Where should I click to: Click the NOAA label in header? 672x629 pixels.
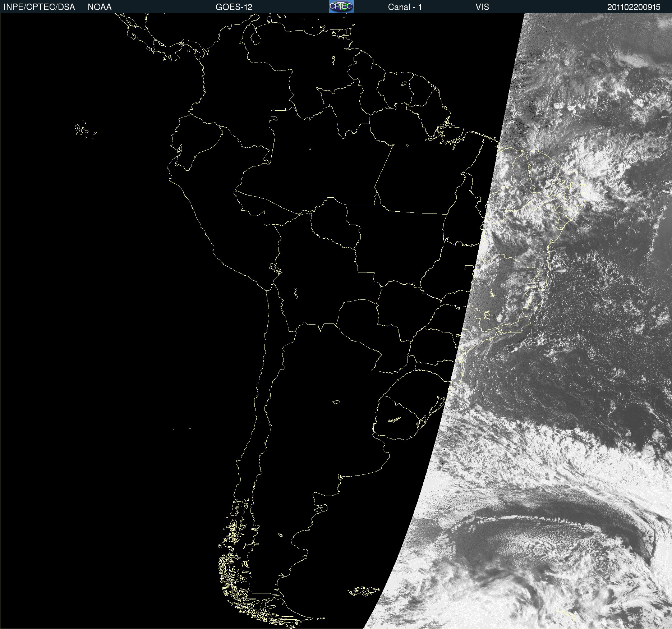(x=100, y=7)
